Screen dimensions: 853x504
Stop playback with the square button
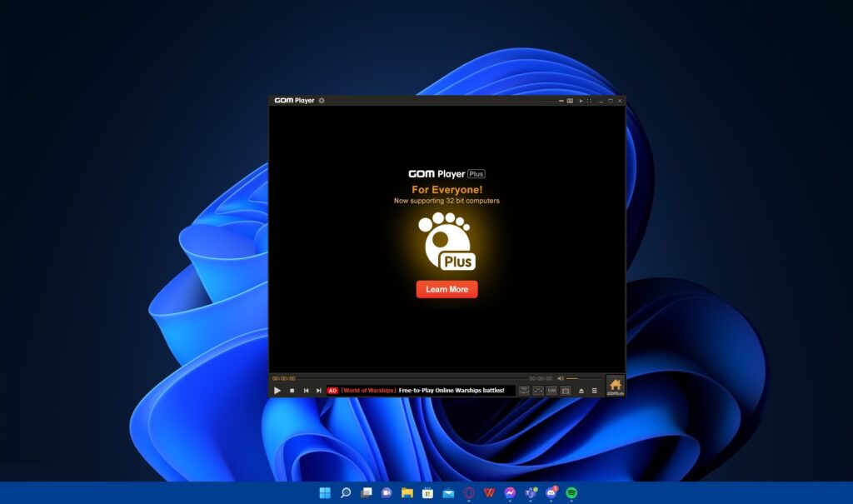tap(292, 390)
